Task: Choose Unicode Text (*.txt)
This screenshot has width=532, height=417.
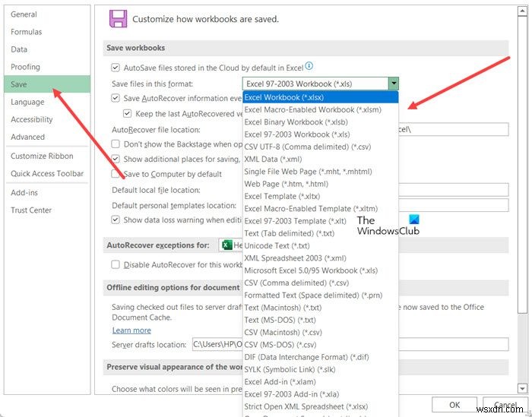Action: click(x=321, y=246)
